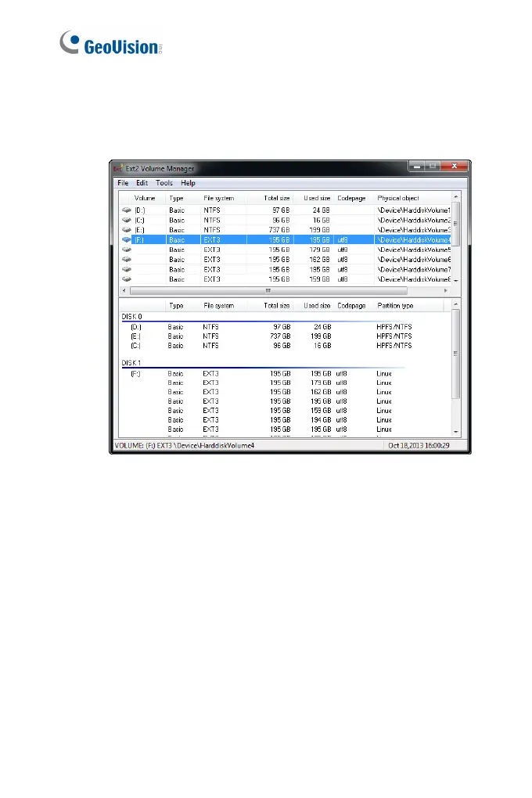Viewport: 532px width, 798px height.
Task: Select (E:) partition under DISK 0
Action: click(x=136, y=336)
